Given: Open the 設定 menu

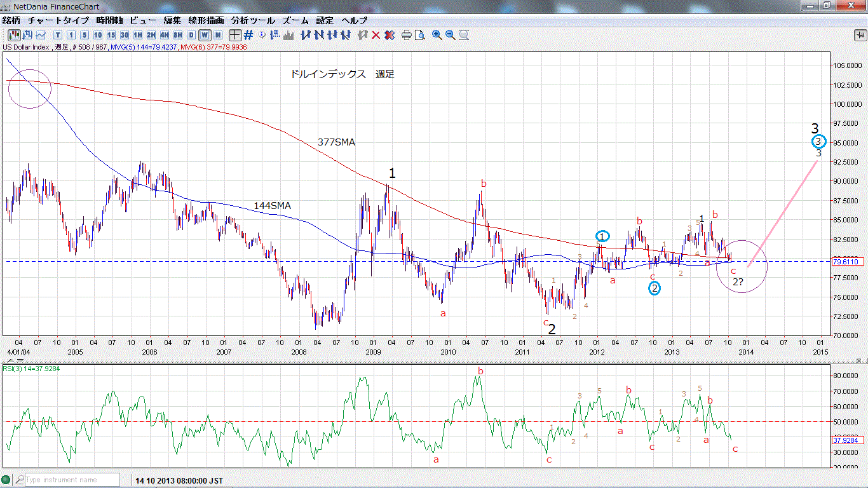Looking at the screenshot, I should point(325,20).
